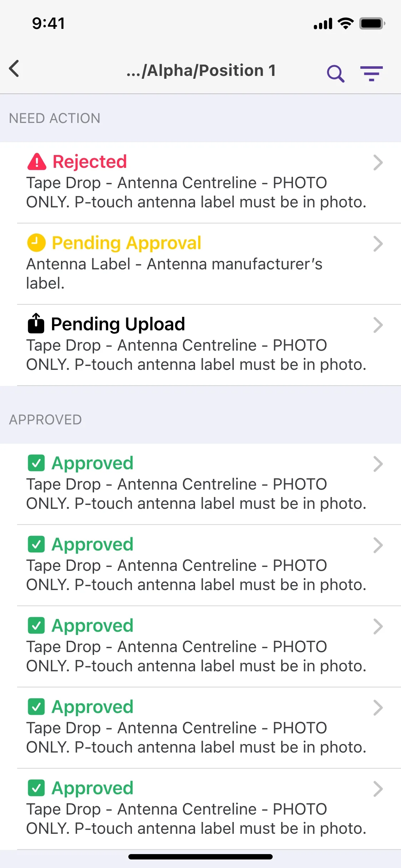Click the yellow Pending Approval clock icon
Viewport: 401px width, 868px height.
coord(36,243)
